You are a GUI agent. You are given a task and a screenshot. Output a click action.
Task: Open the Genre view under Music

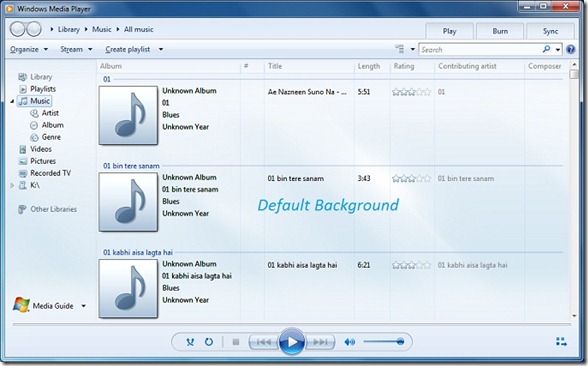point(45,137)
